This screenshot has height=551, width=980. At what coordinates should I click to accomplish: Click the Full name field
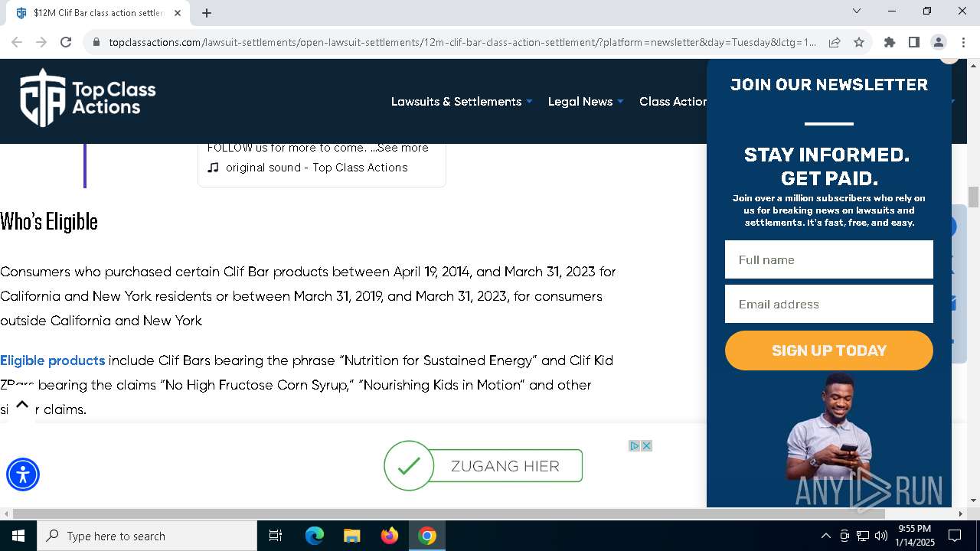coord(829,259)
